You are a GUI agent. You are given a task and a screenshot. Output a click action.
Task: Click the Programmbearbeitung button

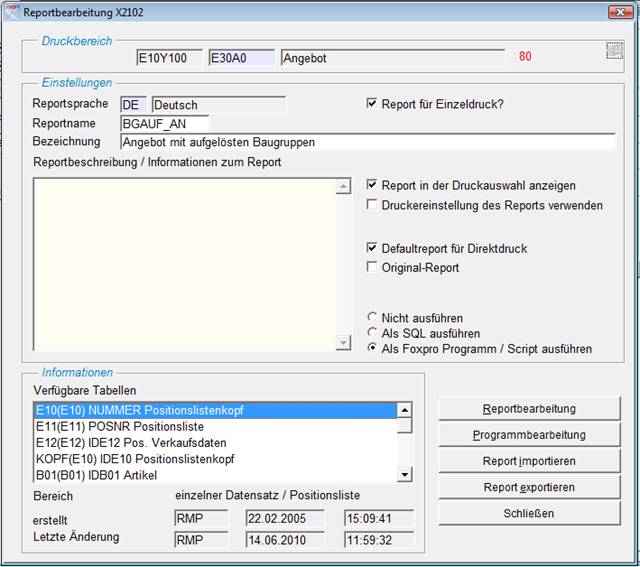point(529,435)
